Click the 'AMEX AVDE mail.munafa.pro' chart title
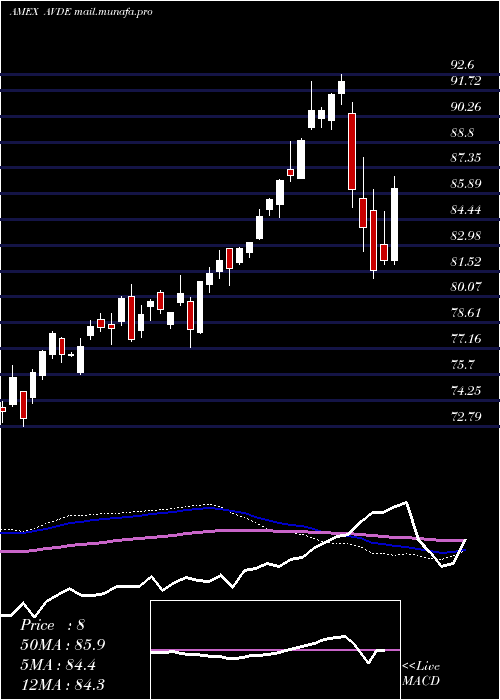 click(81, 12)
